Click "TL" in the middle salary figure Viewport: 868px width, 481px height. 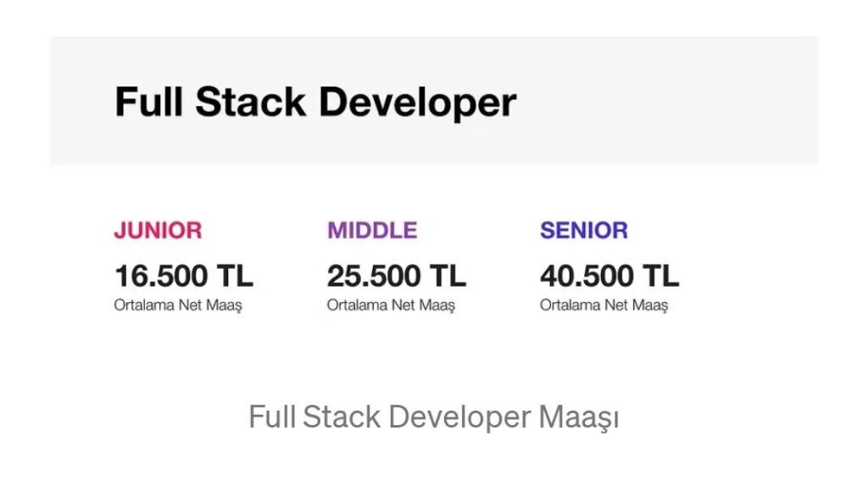pos(448,276)
